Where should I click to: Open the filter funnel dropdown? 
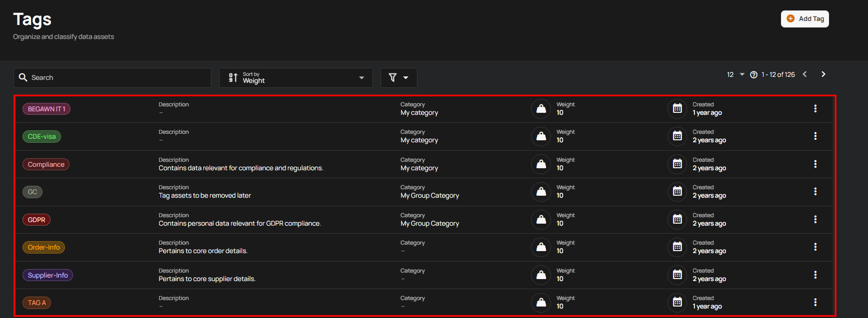[x=398, y=78]
